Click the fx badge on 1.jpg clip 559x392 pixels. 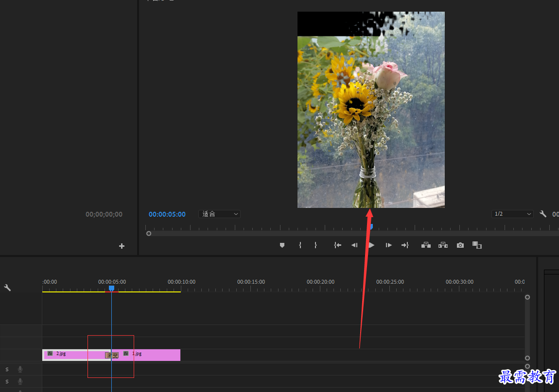(x=126, y=354)
